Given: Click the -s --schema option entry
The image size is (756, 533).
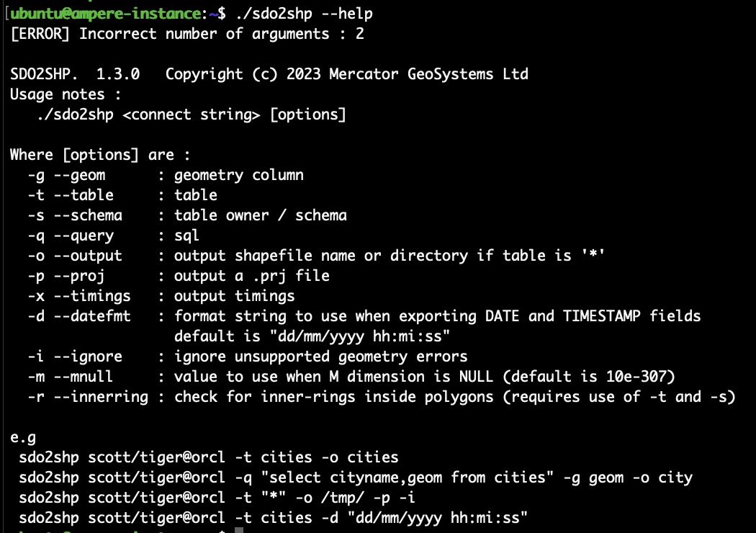Looking at the screenshot, I should tap(187, 215).
